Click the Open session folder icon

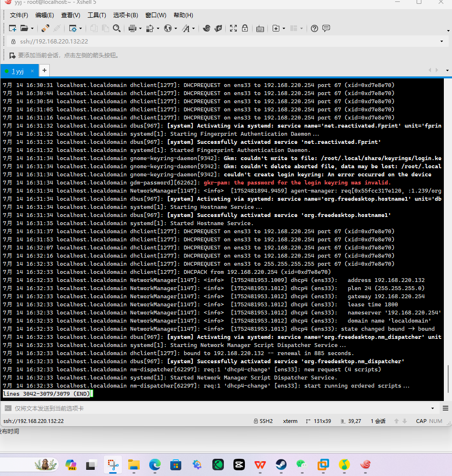(24, 28)
